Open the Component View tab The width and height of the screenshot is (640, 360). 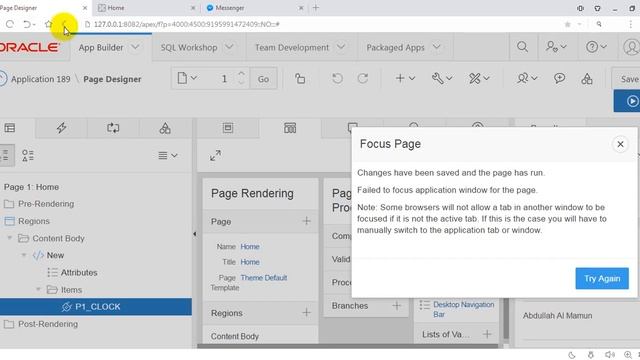pyautogui.click(x=290, y=128)
